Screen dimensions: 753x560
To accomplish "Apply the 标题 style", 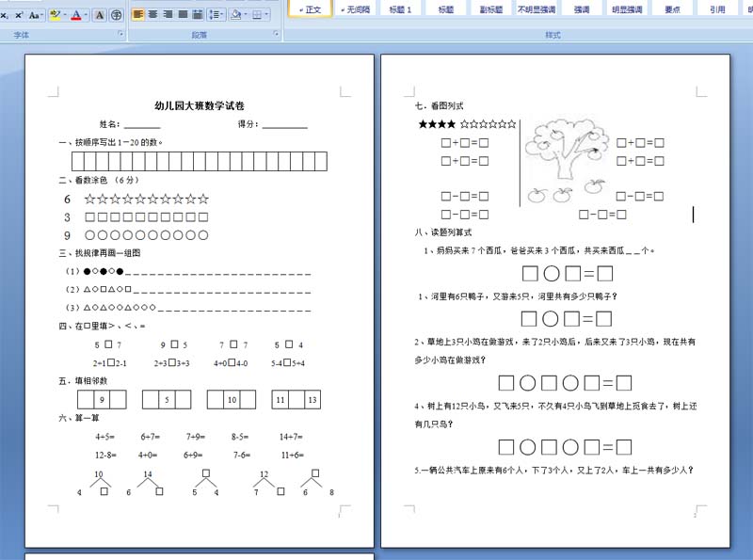I will [445, 8].
